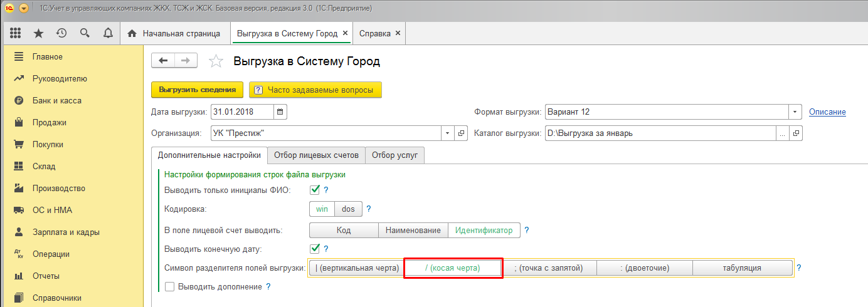Choose Наименование for лицевой счет field

coord(413,230)
